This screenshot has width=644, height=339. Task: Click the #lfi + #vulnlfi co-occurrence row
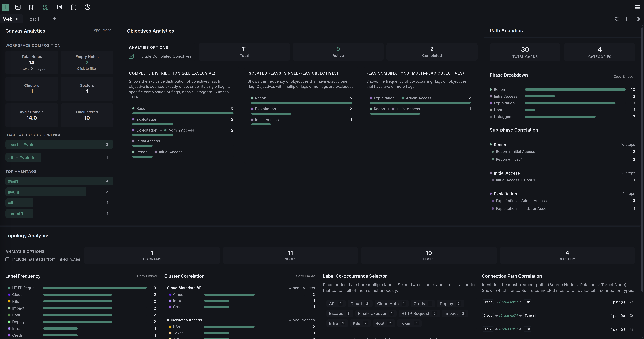59,157
